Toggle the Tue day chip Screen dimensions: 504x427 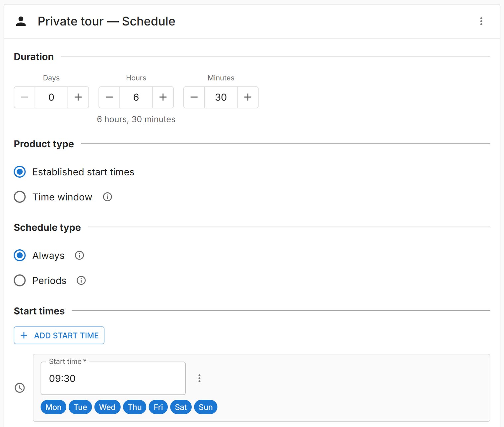pos(80,407)
